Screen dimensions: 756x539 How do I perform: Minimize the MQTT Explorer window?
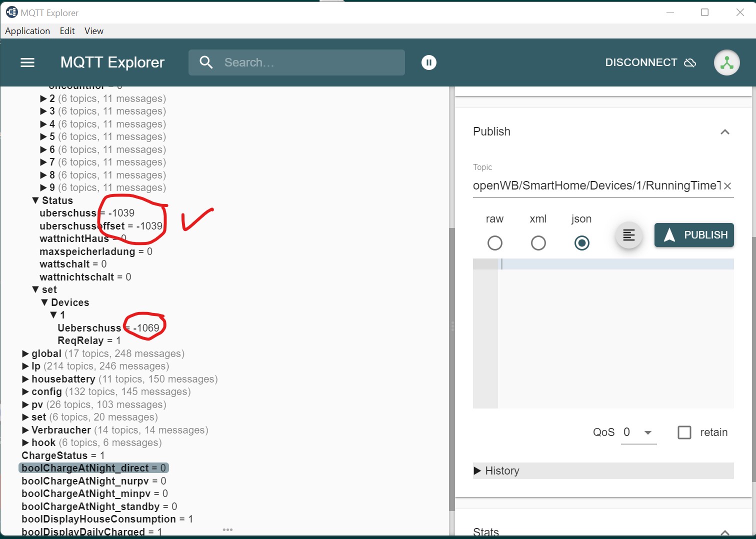click(x=670, y=12)
